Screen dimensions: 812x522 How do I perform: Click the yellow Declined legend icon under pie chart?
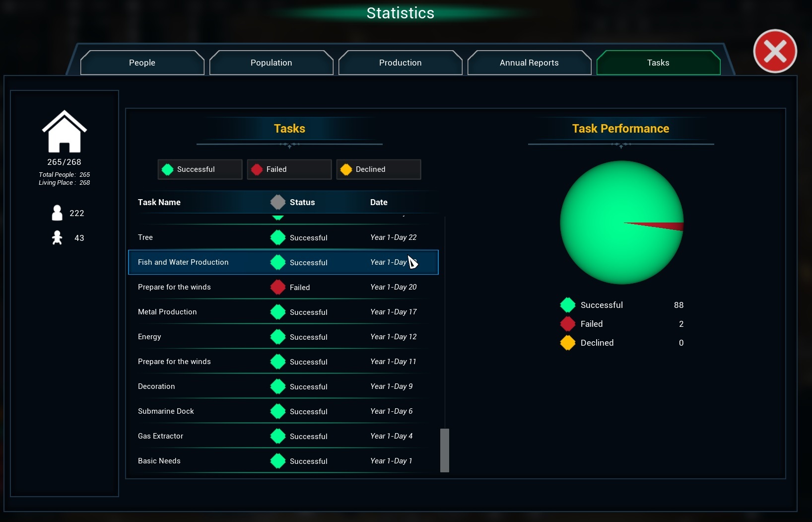[x=567, y=343]
